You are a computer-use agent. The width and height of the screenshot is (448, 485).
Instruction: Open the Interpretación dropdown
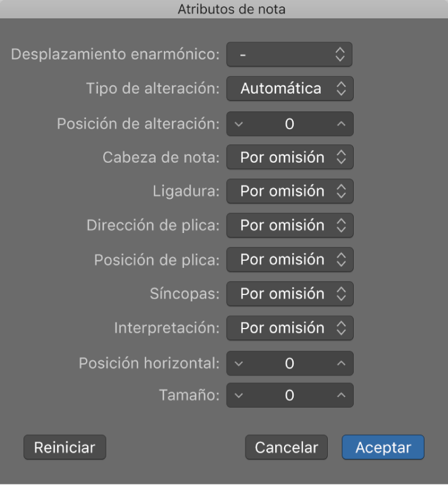(289, 328)
